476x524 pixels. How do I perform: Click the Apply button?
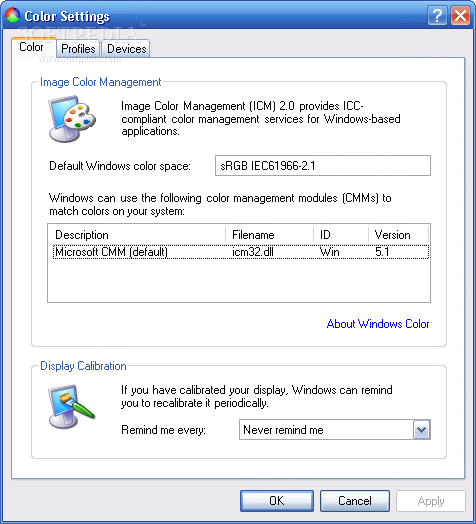(x=431, y=501)
